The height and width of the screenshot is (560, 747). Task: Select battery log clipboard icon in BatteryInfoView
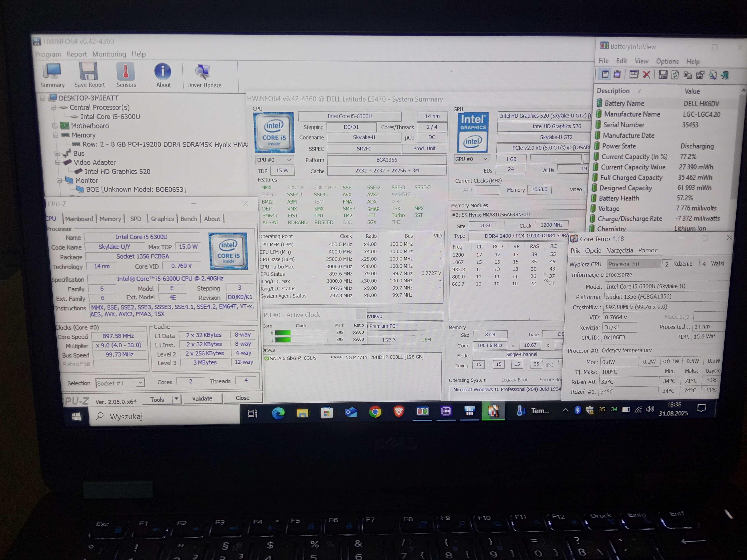617,74
